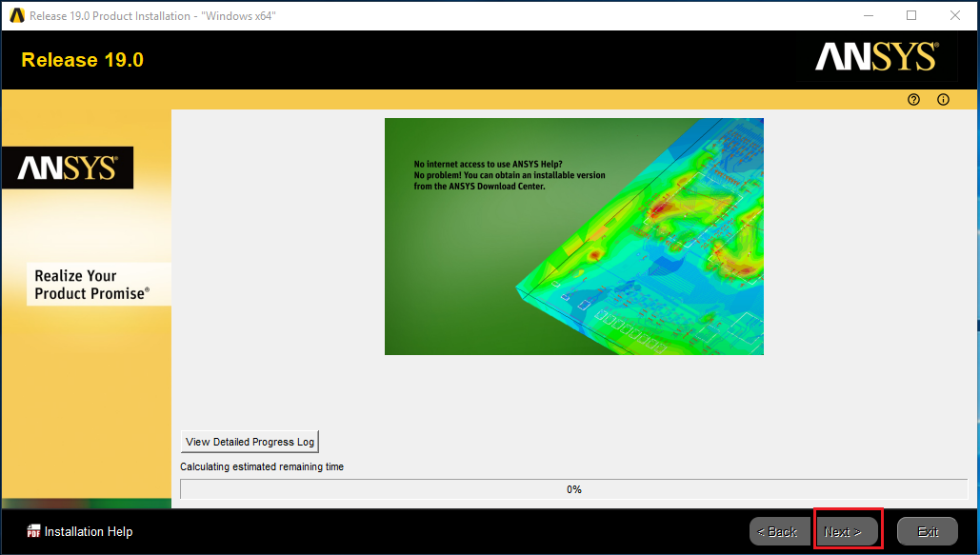Click the ANSYS logo in the left sidebar

[x=67, y=168]
